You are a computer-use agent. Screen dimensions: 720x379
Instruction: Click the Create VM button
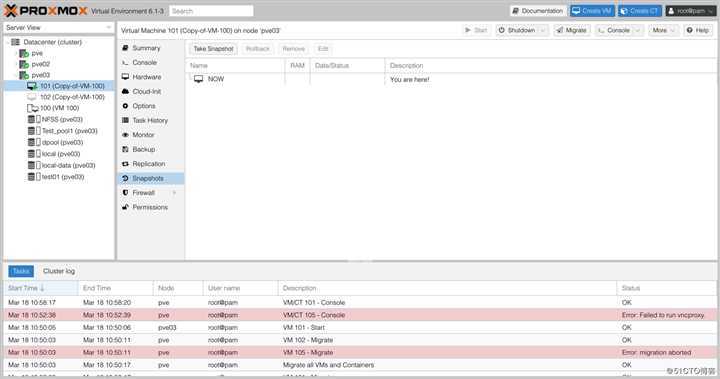coord(592,11)
